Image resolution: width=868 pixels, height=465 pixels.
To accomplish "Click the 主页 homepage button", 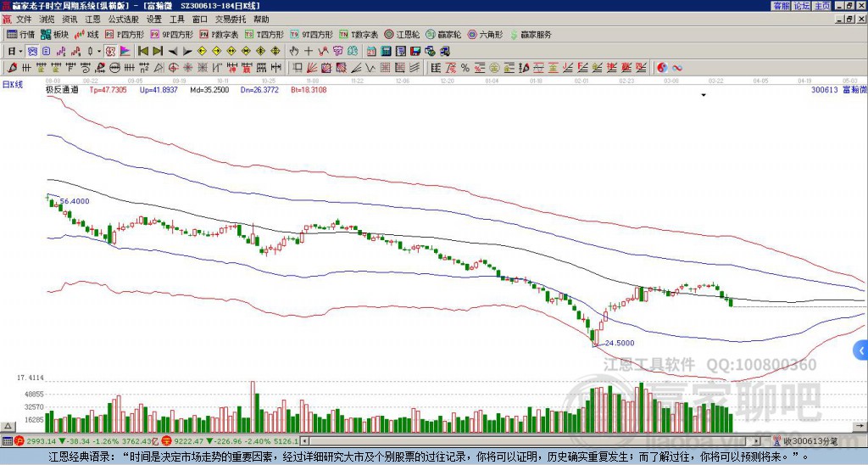I will coord(822,6).
